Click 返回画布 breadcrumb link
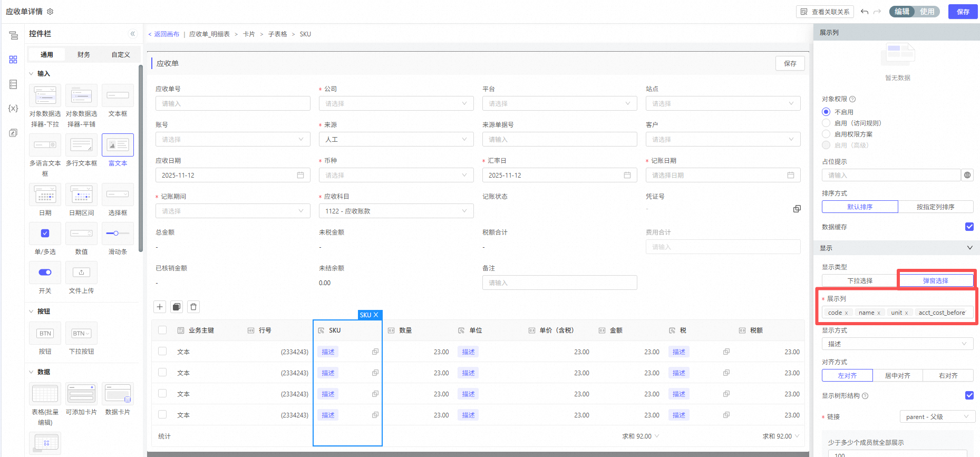 166,34
